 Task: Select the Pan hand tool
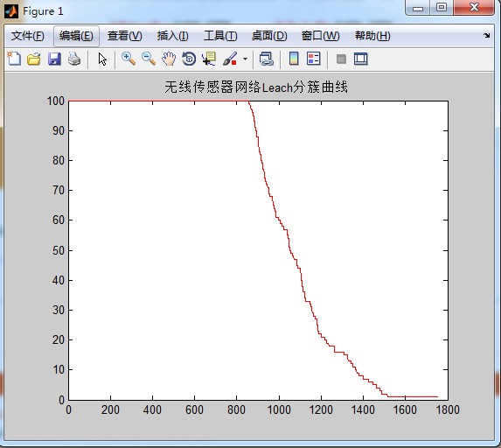[169, 59]
